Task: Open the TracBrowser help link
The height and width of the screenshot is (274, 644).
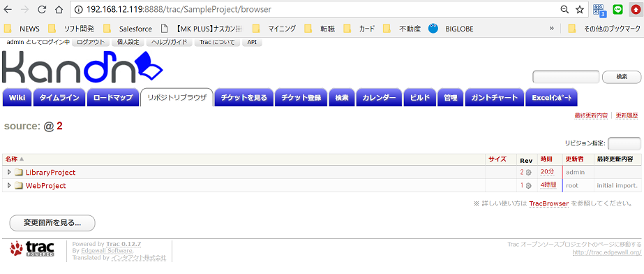Action: click(548, 203)
